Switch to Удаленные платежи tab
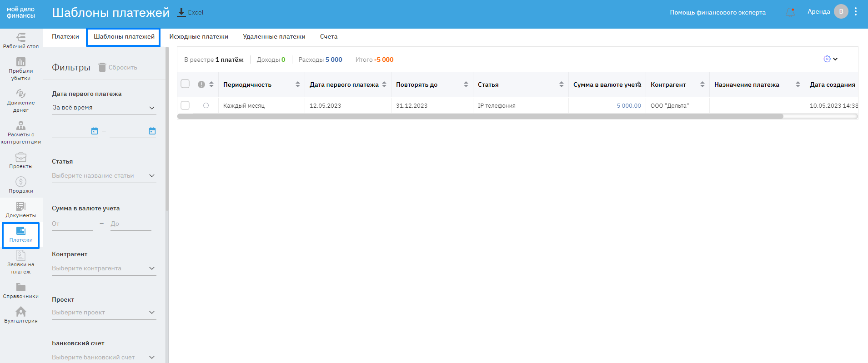868x363 pixels. coord(274,37)
